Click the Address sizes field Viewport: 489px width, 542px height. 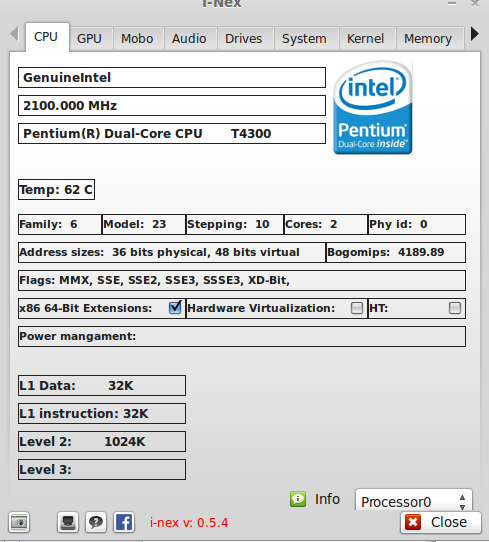[172, 252]
